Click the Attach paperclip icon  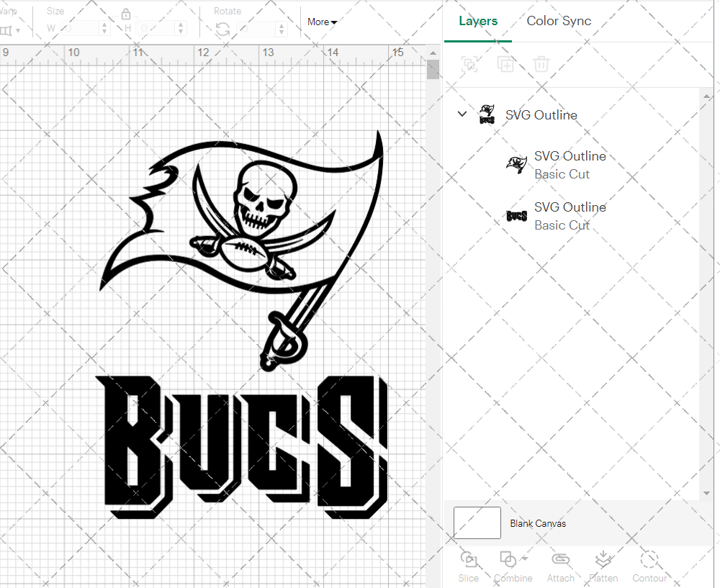click(x=560, y=560)
